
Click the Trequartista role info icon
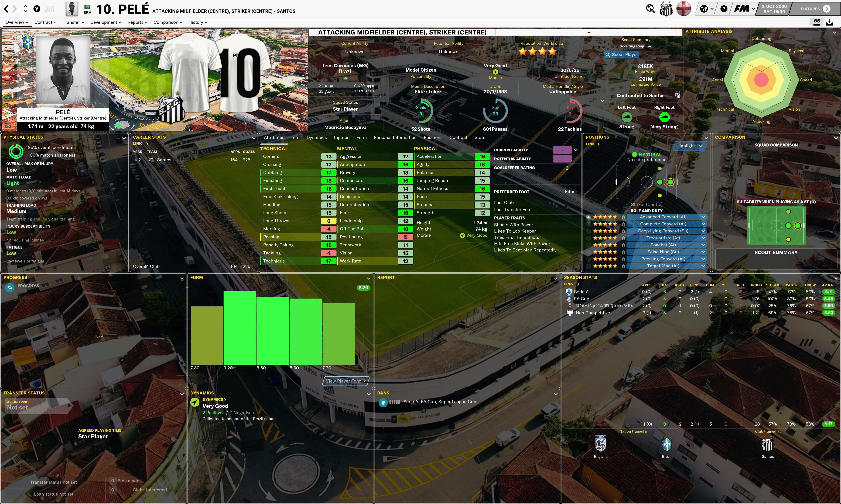[623, 238]
